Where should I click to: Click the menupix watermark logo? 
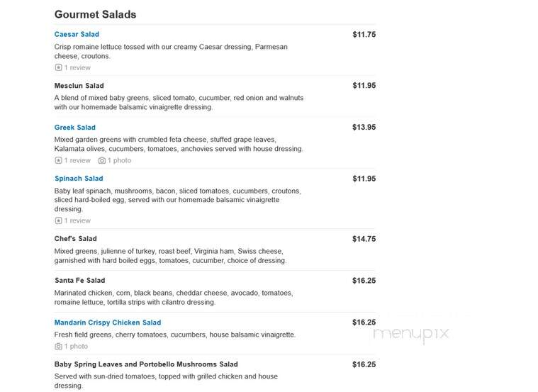[x=411, y=334]
